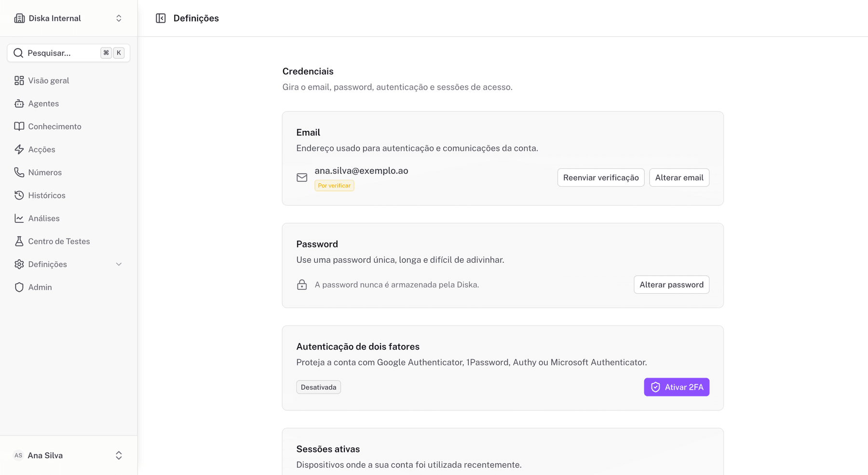The width and height of the screenshot is (868, 475).
Task: Click the Alterar password button
Action: point(671,285)
